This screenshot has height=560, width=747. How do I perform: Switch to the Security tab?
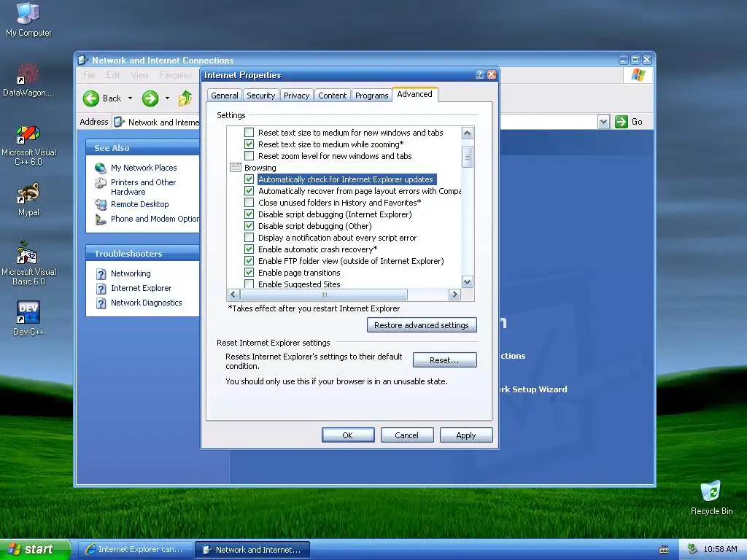tap(260, 96)
